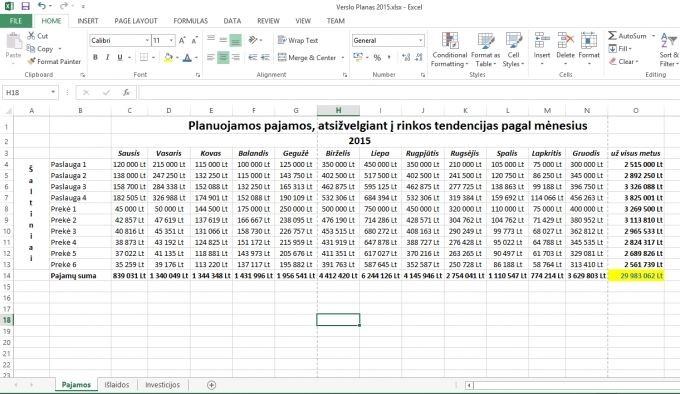Screen dimensions: 680x394
Task: Switch to the INSERT ribbon tab
Action: pos(88,21)
